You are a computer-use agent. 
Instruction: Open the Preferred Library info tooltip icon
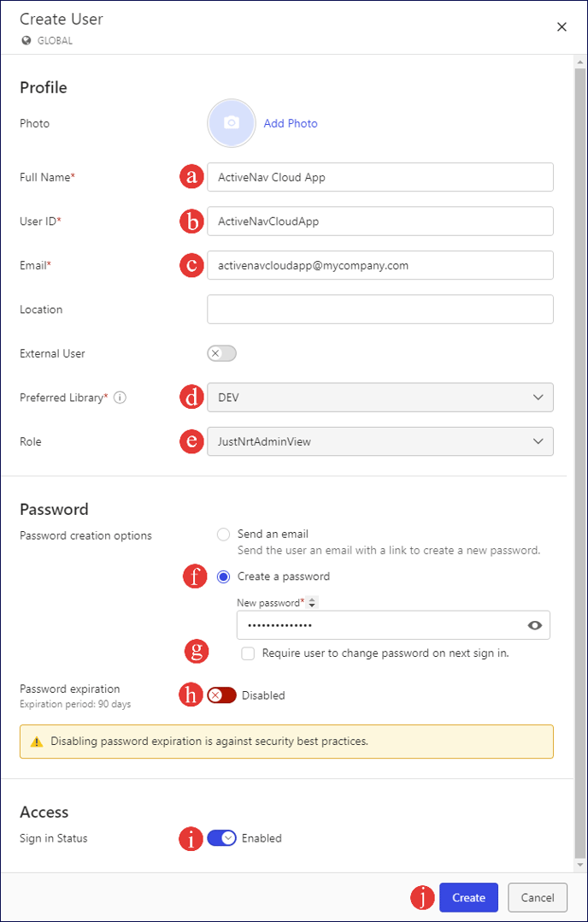coord(120,397)
